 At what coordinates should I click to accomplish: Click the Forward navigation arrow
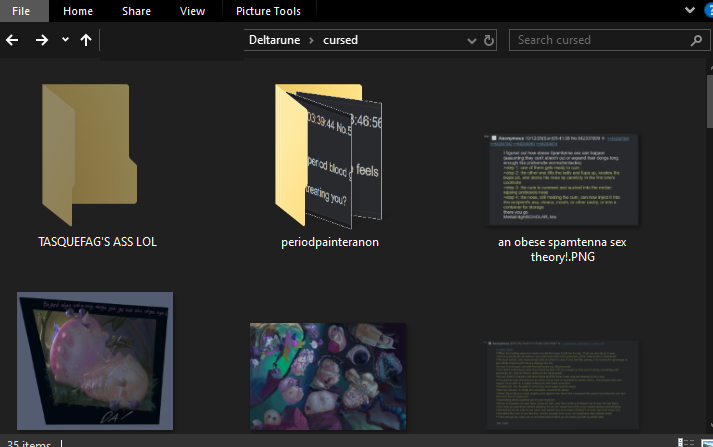pos(42,40)
